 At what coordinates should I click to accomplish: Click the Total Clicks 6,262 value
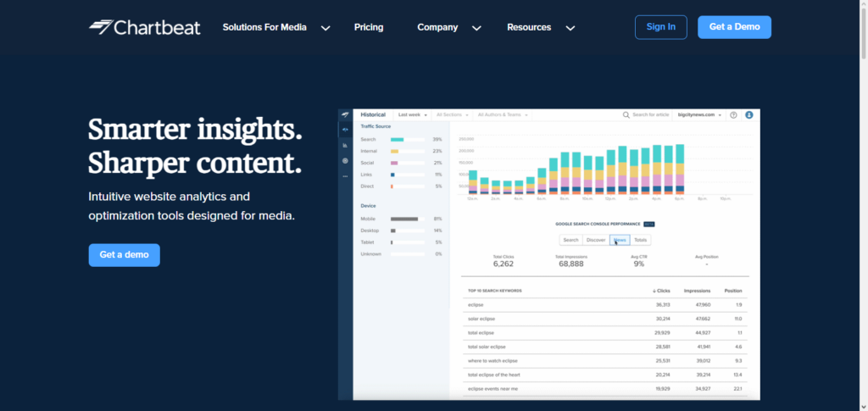click(504, 264)
